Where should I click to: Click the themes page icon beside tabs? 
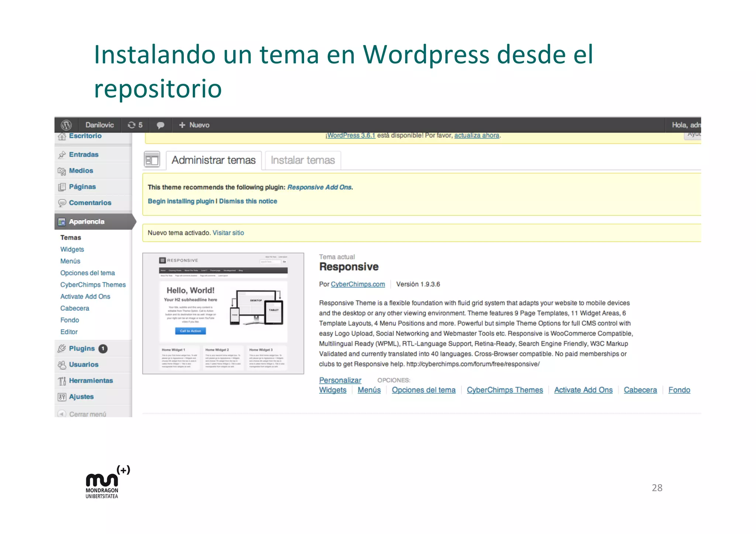(x=152, y=160)
